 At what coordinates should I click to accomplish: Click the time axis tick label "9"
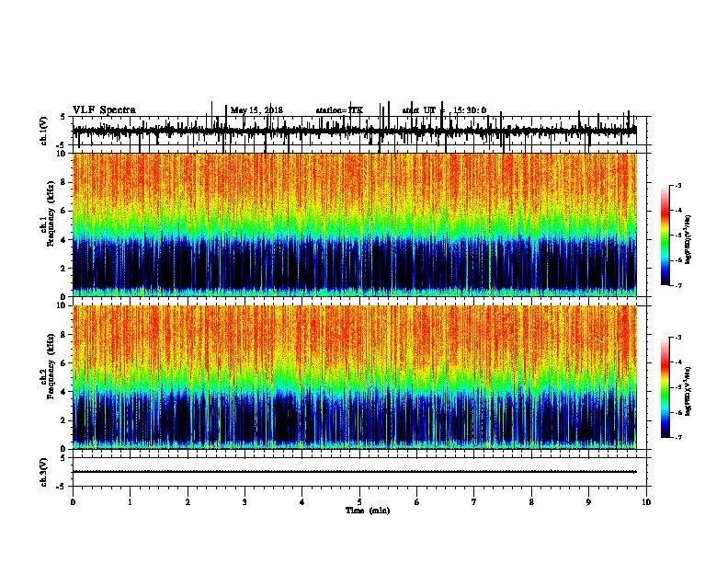[588, 502]
